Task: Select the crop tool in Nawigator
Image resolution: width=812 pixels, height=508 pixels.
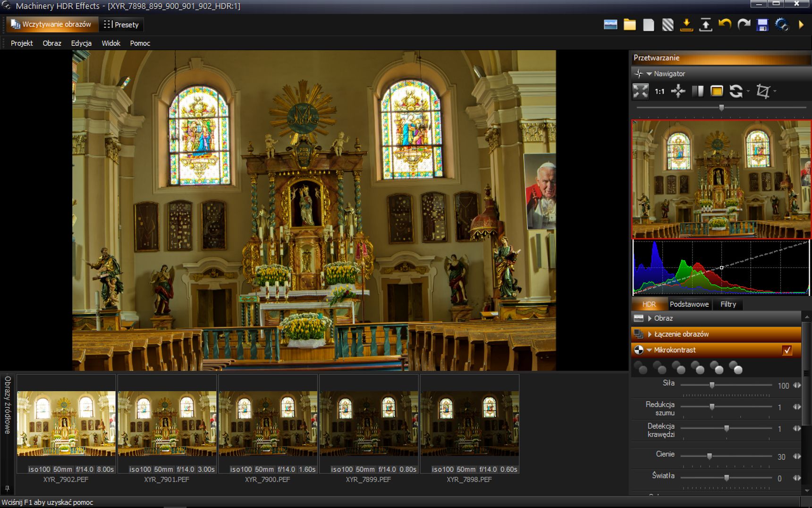Action: coord(763,91)
